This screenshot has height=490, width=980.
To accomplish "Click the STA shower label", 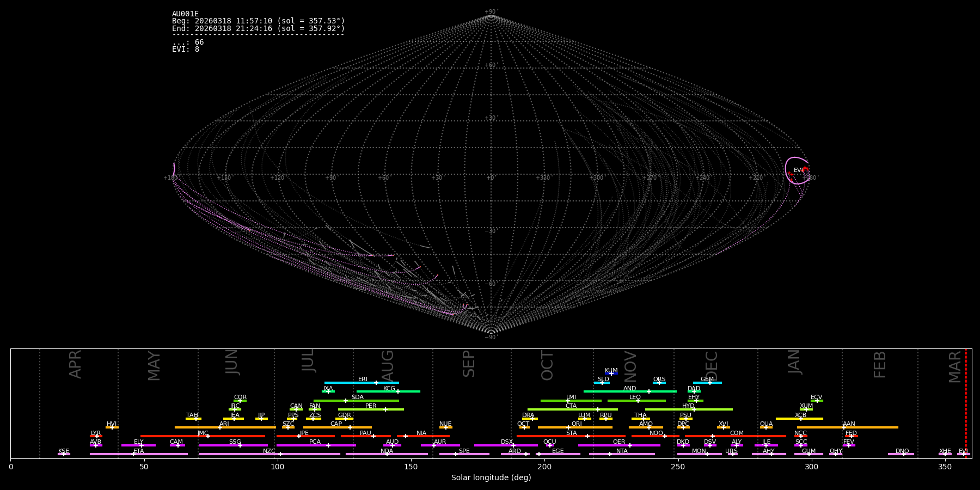I will tap(571, 433).
